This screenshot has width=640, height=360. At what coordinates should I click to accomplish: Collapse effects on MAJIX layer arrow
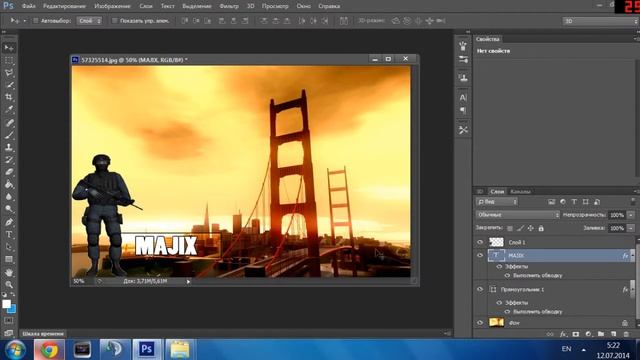point(633,256)
